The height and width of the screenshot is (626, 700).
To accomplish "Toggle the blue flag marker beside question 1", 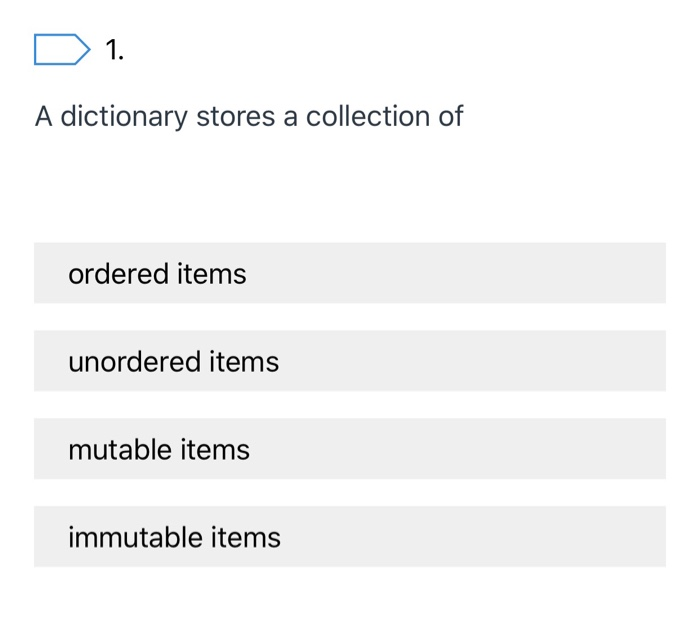I will [x=62, y=49].
